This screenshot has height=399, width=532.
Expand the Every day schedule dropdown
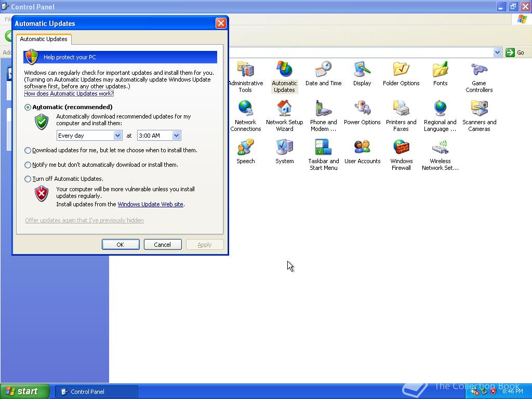pyautogui.click(x=117, y=136)
